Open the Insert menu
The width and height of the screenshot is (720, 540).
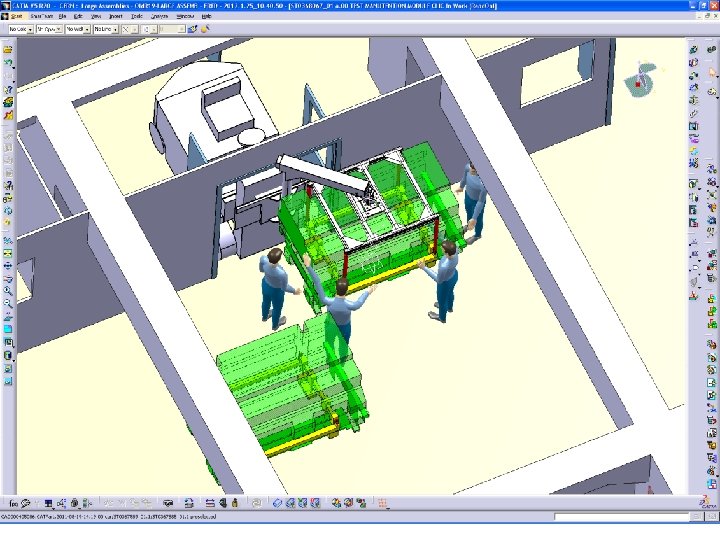tap(116, 16)
